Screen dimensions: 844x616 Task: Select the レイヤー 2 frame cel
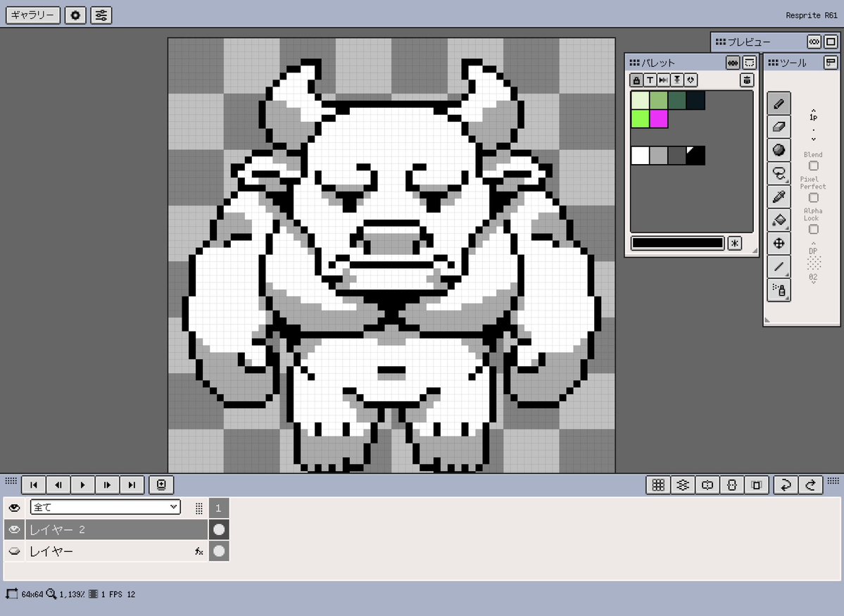[218, 529]
